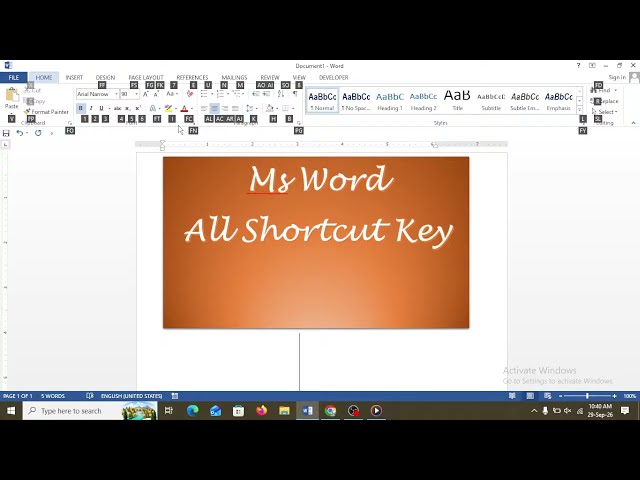640x480 pixels.
Task: Select Align Right
Action: (225, 108)
